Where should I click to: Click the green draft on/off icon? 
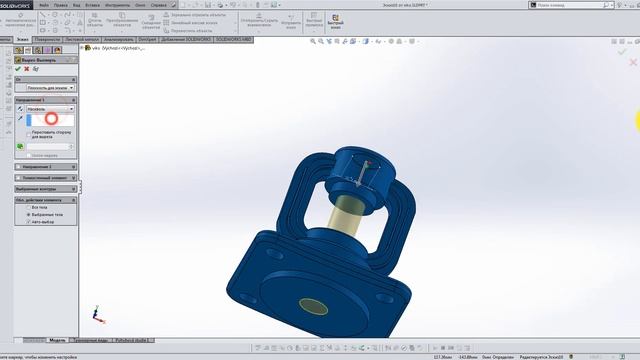click(20, 147)
